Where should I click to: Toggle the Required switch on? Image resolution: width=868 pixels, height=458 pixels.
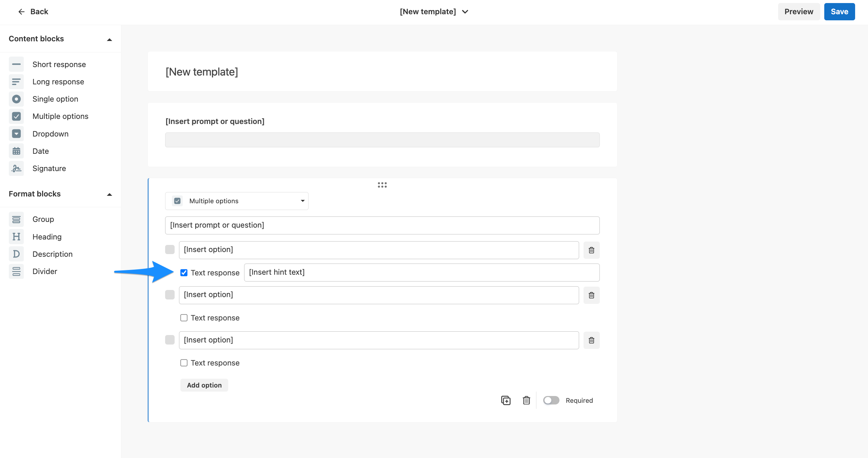(x=551, y=400)
